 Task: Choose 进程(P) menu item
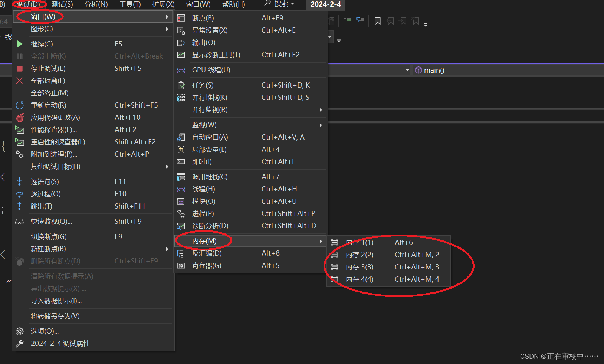click(x=250, y=214)
